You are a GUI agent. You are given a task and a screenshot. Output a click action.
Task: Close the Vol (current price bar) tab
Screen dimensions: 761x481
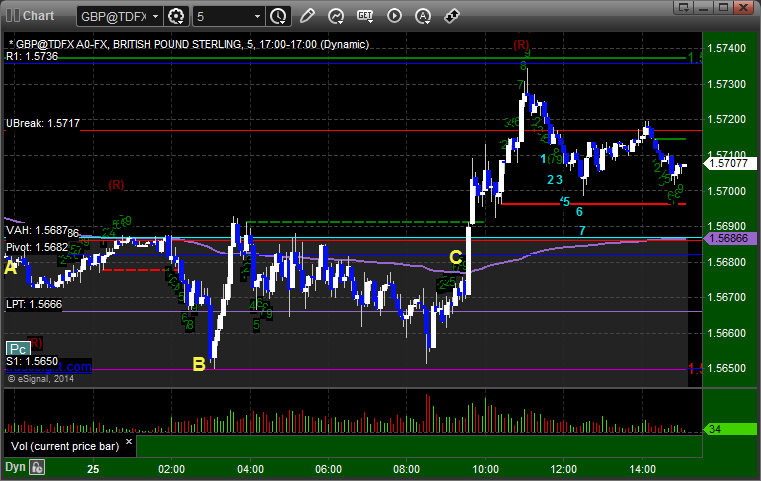[x=129, y=442]
